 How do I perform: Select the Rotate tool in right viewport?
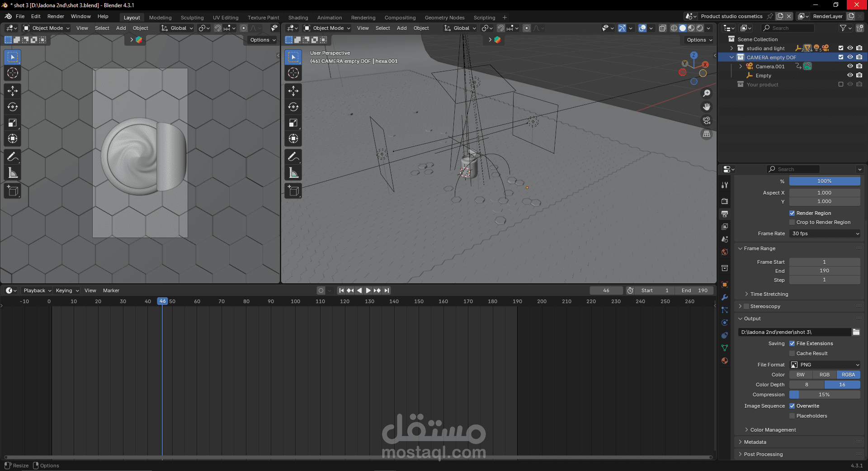point(293,107)
